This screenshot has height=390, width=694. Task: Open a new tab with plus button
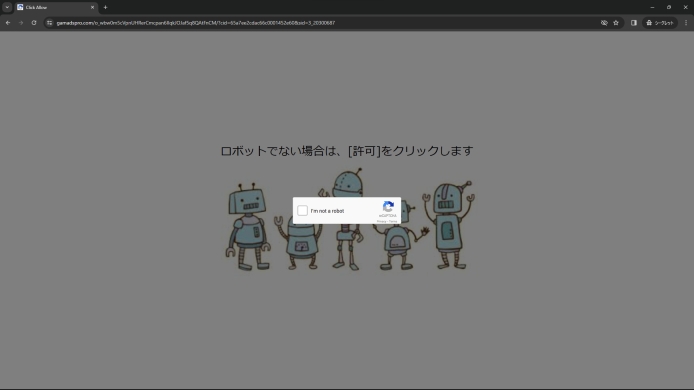click(105, 7)
